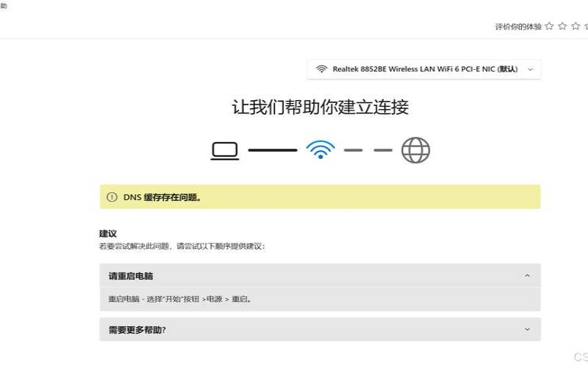Click the up chevron in 请重启电脑 row
This screenshot has width=588, height=368.
pyautogui.click(x=527, y=275)
